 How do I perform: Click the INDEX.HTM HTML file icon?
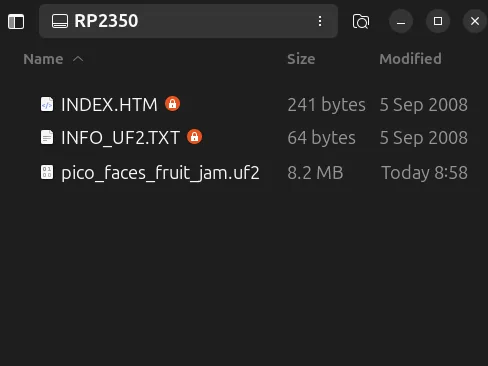click(x=47, y=104)
